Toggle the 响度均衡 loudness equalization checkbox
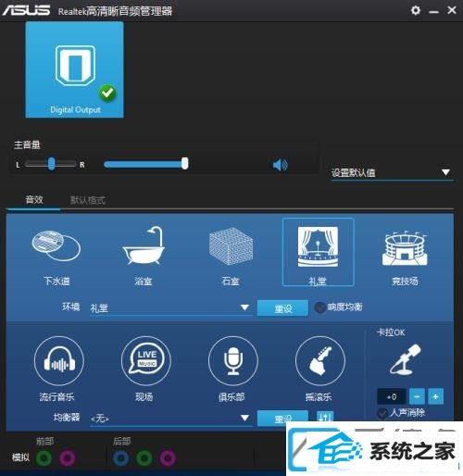 (x=320, y=307)
